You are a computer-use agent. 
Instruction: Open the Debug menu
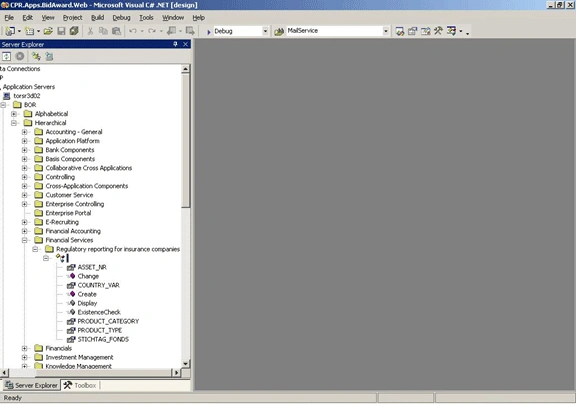coord(121,18)
